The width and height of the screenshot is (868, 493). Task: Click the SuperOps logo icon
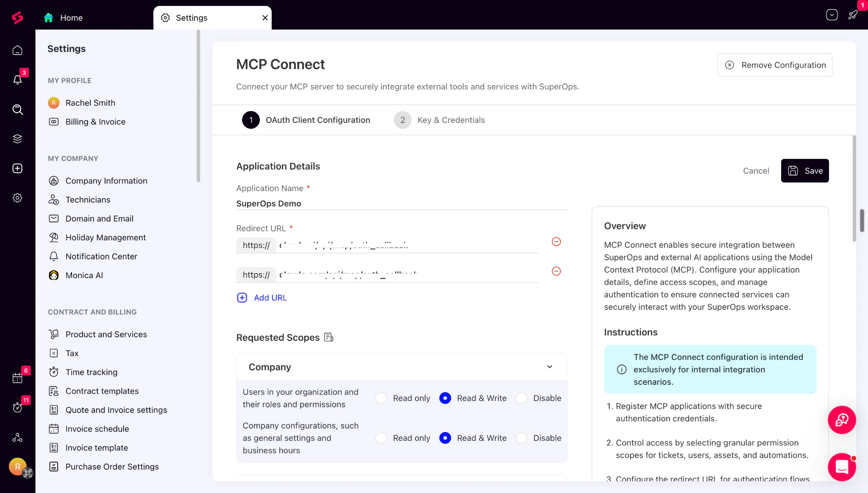coord(17,18)
